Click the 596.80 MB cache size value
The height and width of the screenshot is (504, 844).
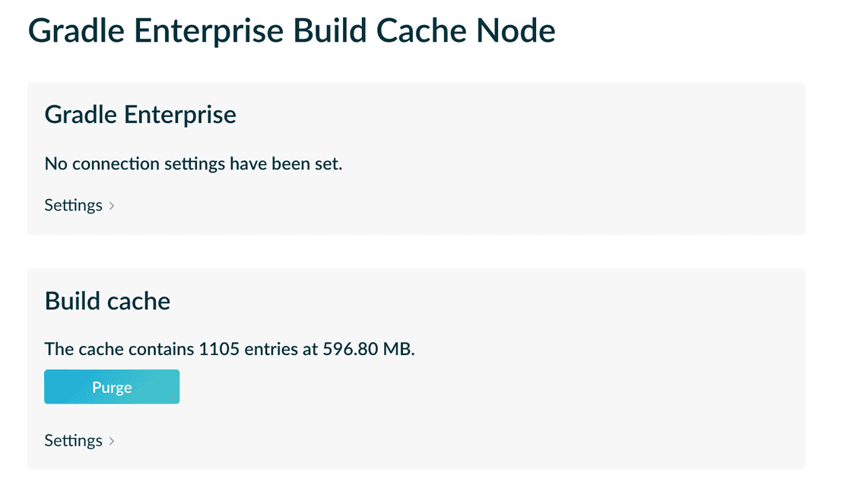point(367,349)
